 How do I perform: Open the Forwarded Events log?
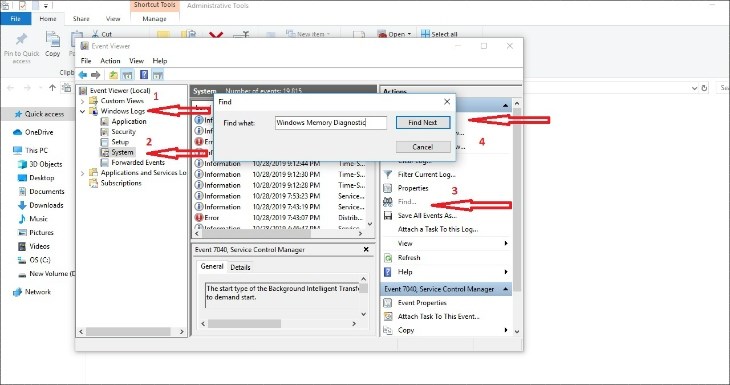[x=138, y=162]
